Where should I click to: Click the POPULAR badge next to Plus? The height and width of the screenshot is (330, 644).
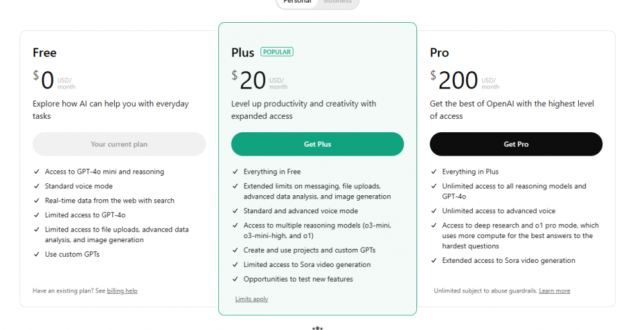[277, 52]
